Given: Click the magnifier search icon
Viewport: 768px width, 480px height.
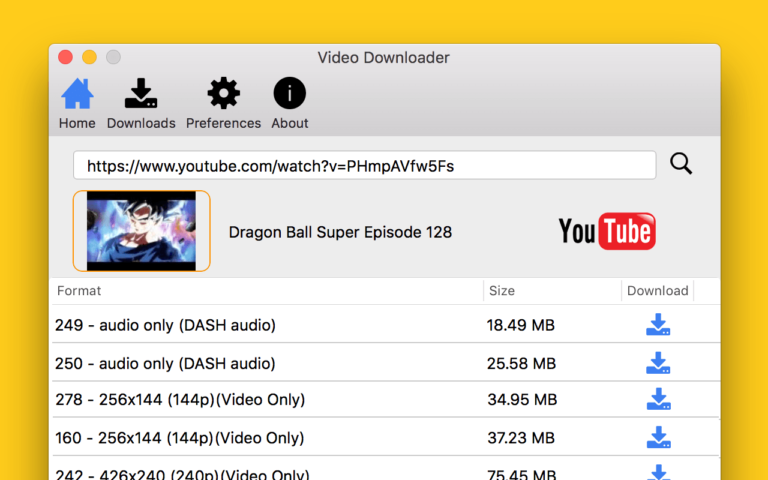Looking at the screenshot, I should 681,164.
